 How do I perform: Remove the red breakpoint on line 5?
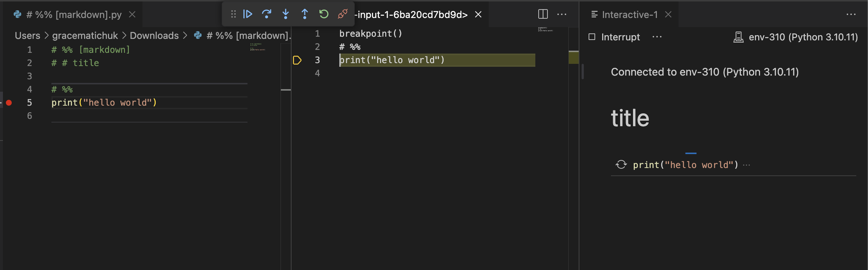tap(9, 103)
